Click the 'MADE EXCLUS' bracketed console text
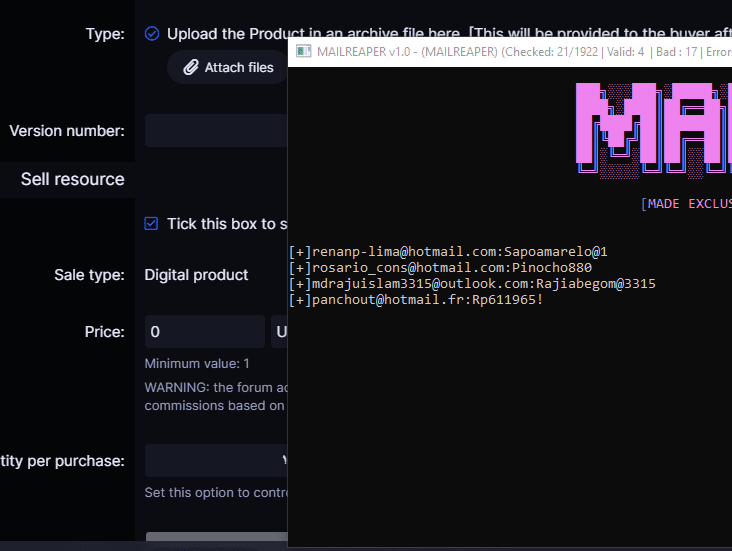 [x=686, y=204]
